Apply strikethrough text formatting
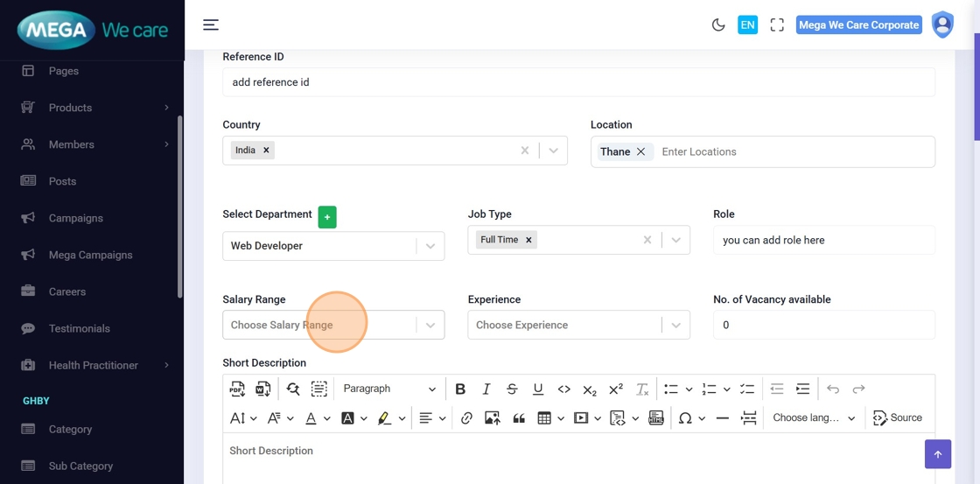 tap(512, 389)
